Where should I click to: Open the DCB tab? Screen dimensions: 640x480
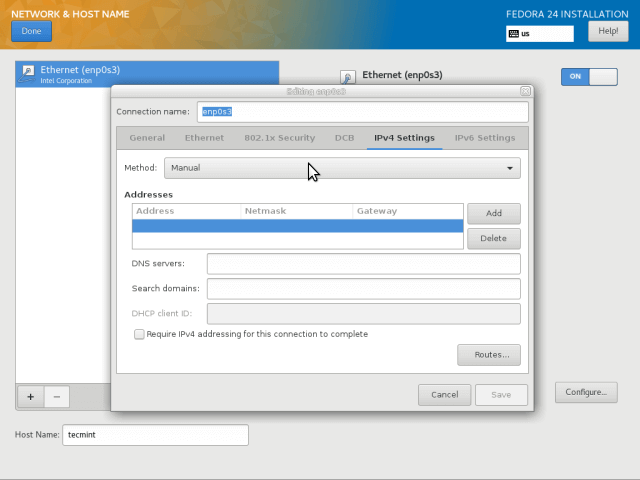click(344, 138)
